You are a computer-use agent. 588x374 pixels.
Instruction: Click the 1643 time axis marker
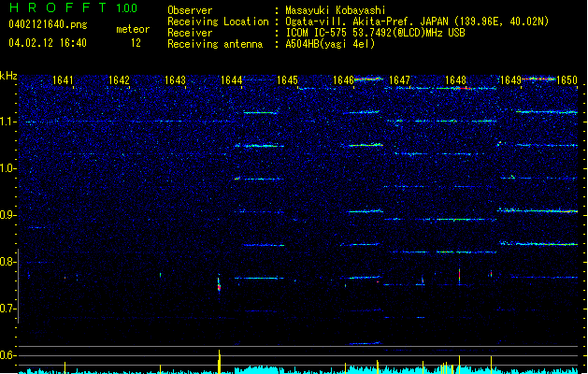(x=175, y=80)
